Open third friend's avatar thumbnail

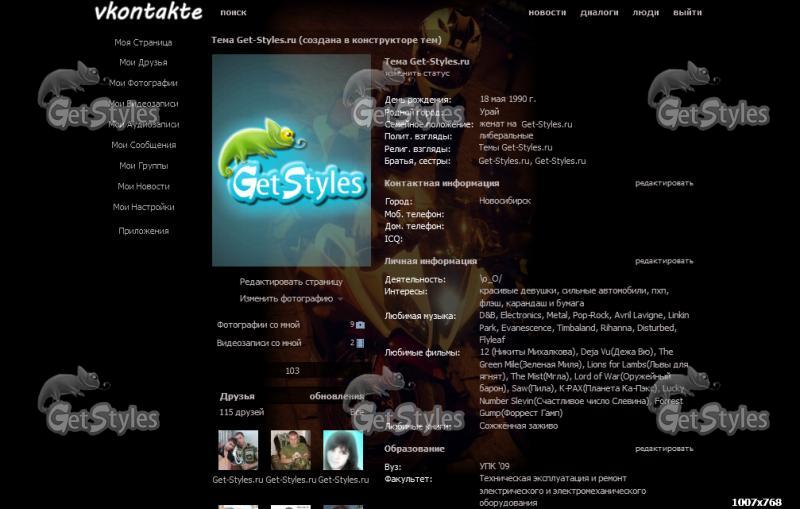(x=343, y=450)
